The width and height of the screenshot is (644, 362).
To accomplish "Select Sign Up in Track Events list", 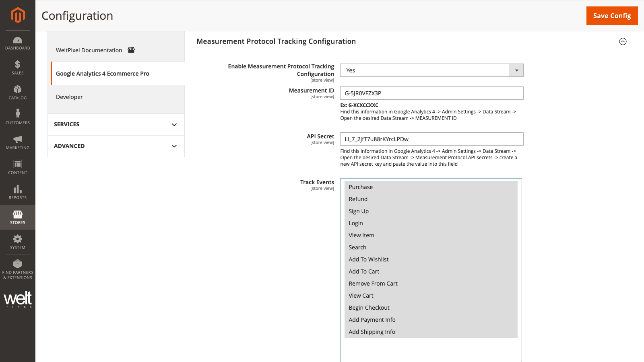I will (431, 211).
